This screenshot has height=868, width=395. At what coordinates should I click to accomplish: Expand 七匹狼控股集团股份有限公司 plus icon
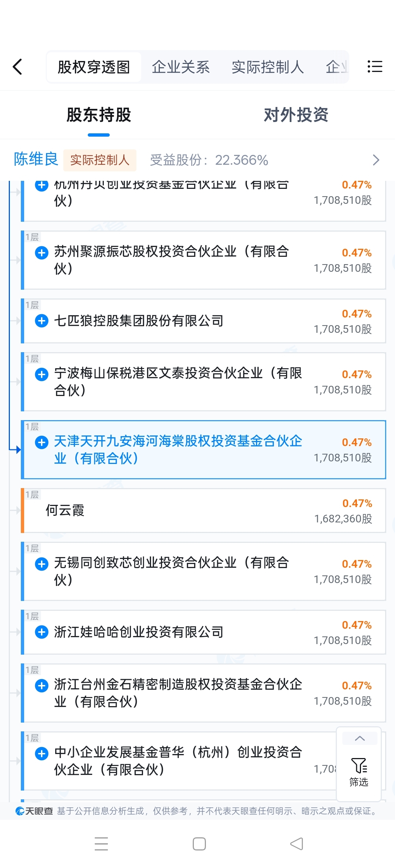point(42,321)
